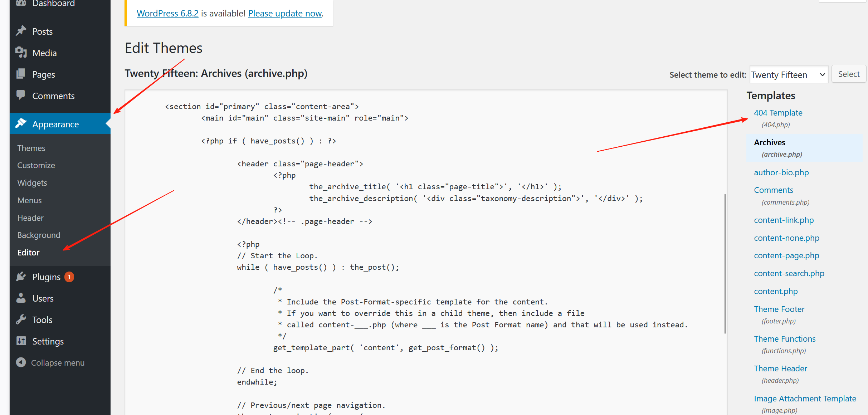Click inside the archive.php code editor
Image resolution: width=868 pixels, height=415 pixels.
tap(426, 252)
